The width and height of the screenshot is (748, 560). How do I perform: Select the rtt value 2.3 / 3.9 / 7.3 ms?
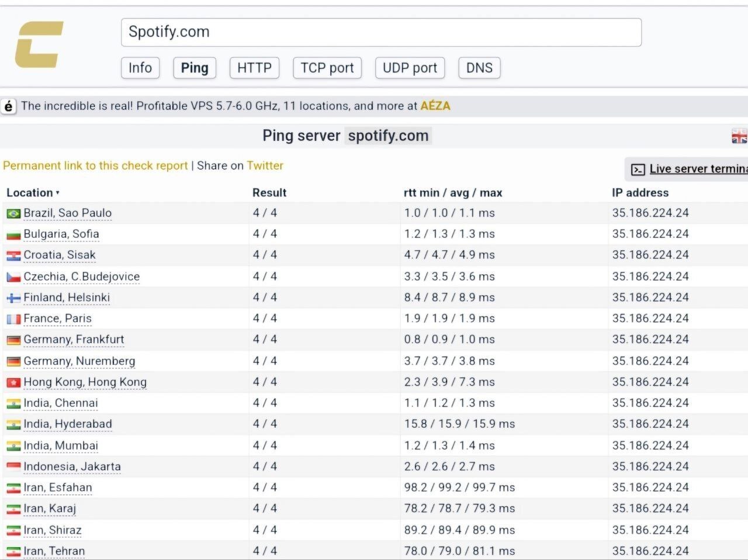tap(449, 382)
